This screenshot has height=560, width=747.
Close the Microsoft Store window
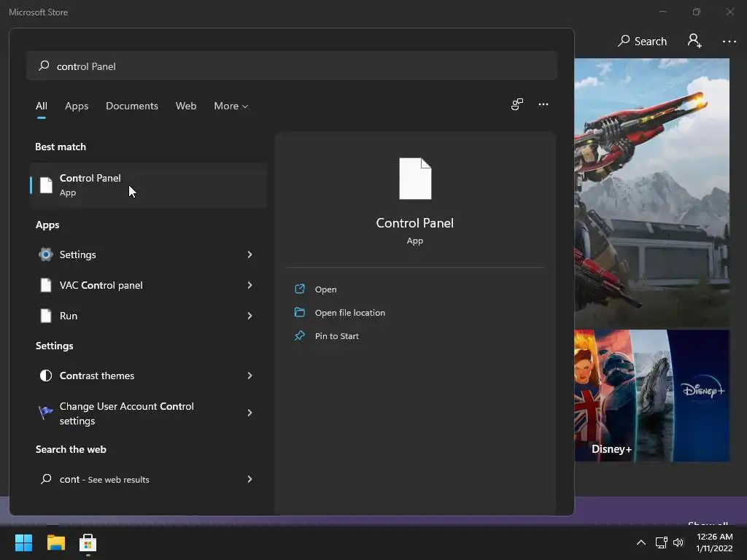(x=729, y=12)
